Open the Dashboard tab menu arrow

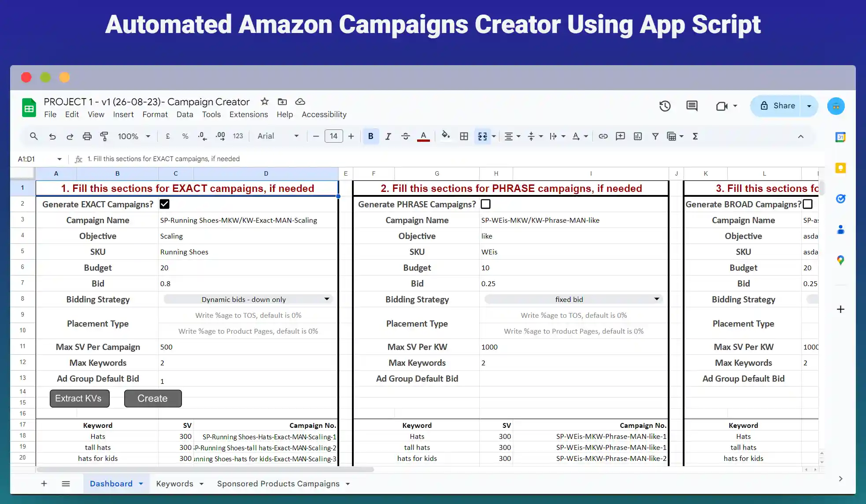[141, 484]
